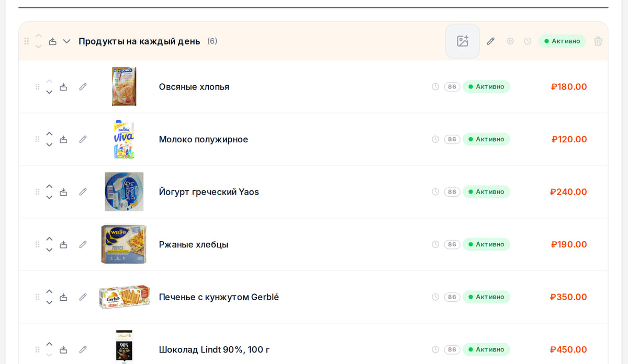Click the 86 badge on Ржаные хлебцы row
The image size is (628, 364).
(452, 244)
